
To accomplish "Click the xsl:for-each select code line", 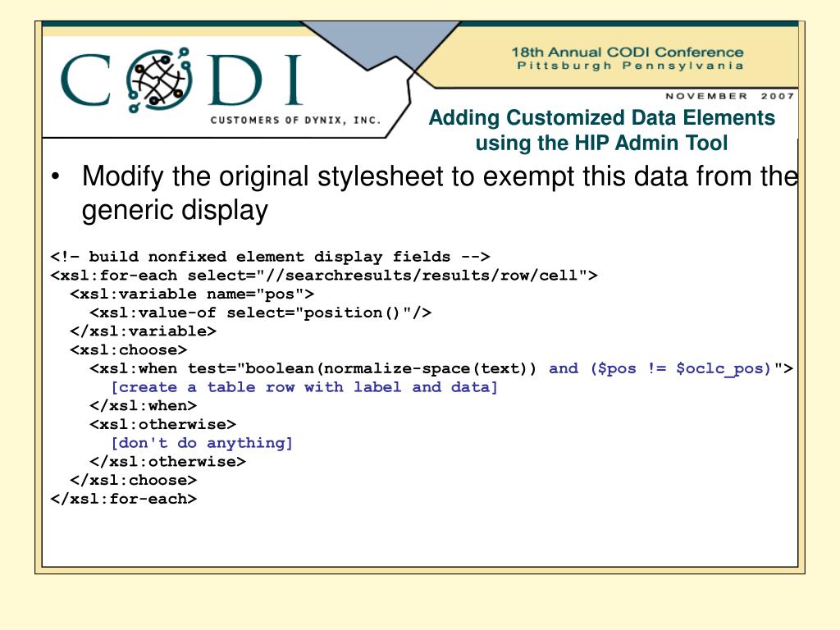I will click(323, 276).
